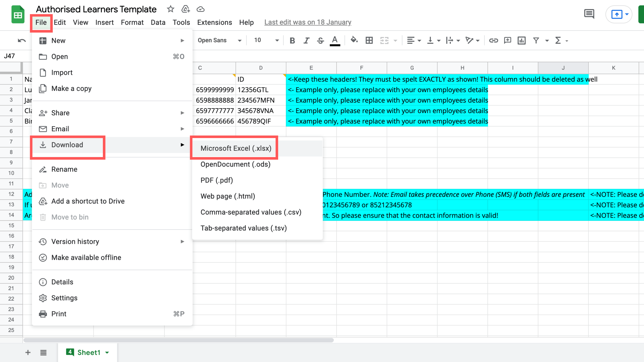644x362 pixels.
Task: Toggle bold text formatting
Action: click(292, 40)
